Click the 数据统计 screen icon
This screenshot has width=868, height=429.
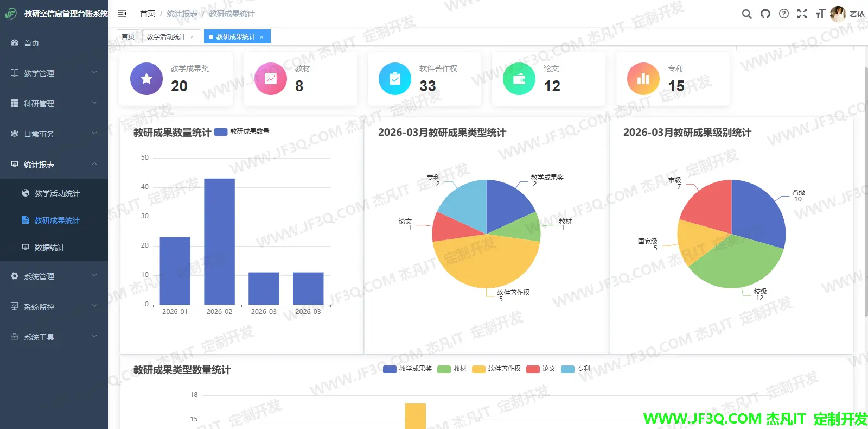25,247
